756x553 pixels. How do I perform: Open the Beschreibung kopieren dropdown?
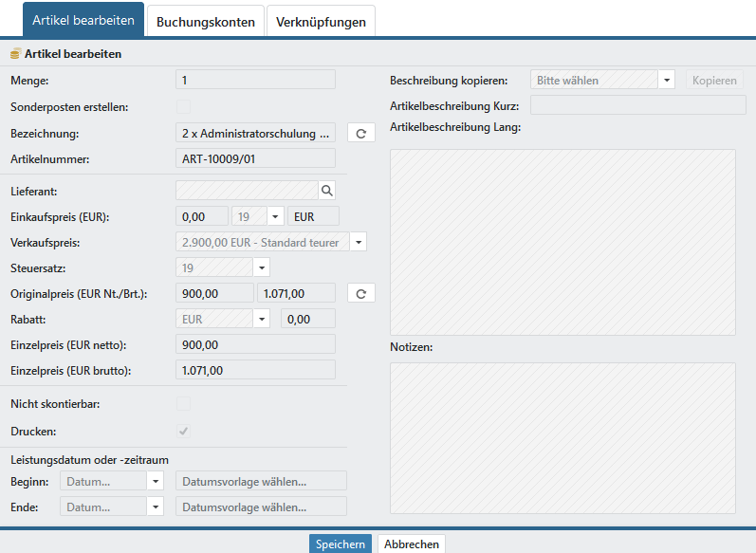click(x=666, y=81)
